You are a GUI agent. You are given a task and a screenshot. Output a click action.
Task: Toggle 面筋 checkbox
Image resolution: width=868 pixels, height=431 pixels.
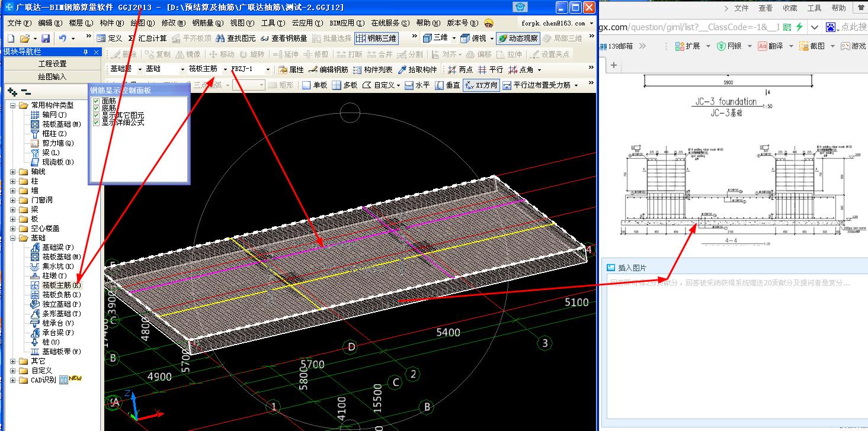point(97,101)
